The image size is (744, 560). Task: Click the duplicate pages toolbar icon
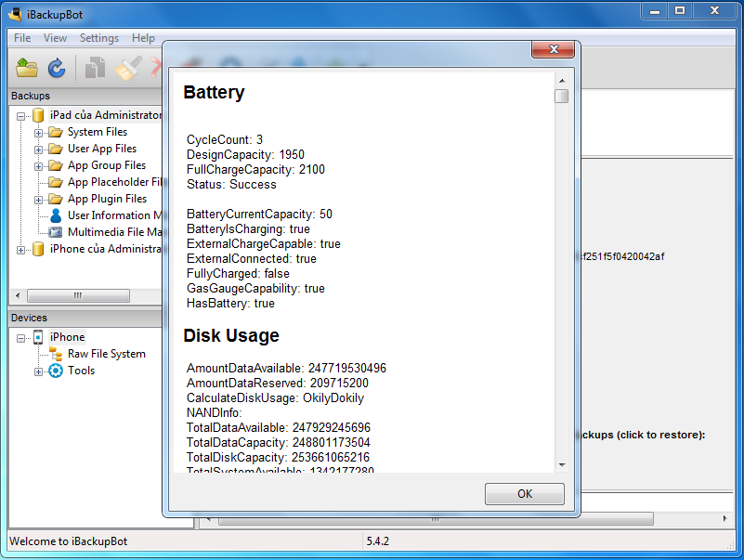tap(95, 68)
